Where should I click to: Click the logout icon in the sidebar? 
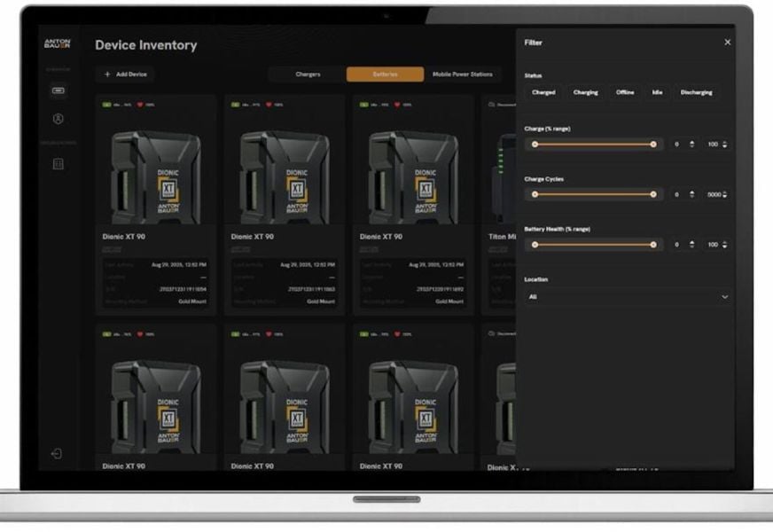pyautogui.click(x=57, y=454)
